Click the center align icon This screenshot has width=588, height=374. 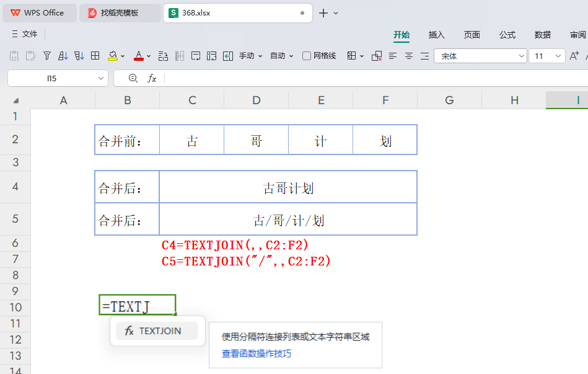(409, 56)
